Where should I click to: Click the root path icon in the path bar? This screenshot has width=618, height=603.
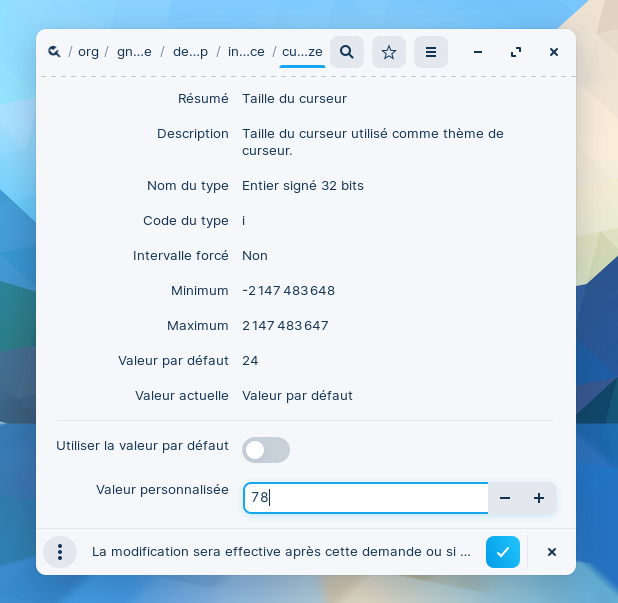tap(54, 52)
